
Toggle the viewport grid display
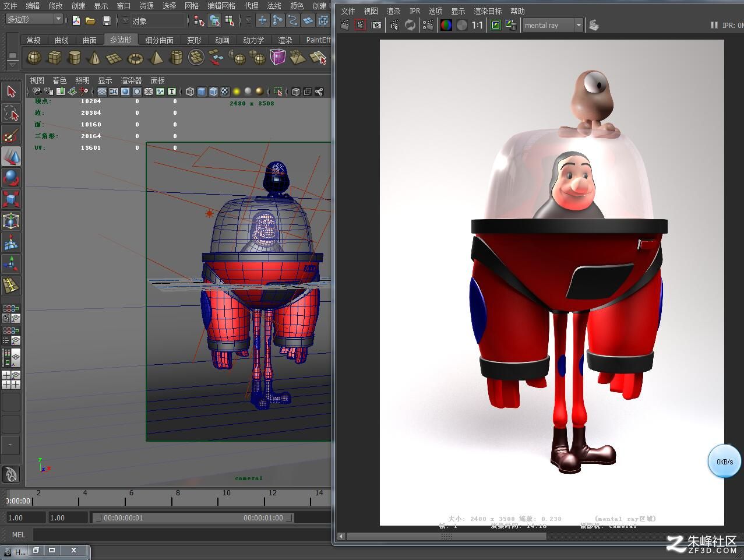(x=102, y=91)
